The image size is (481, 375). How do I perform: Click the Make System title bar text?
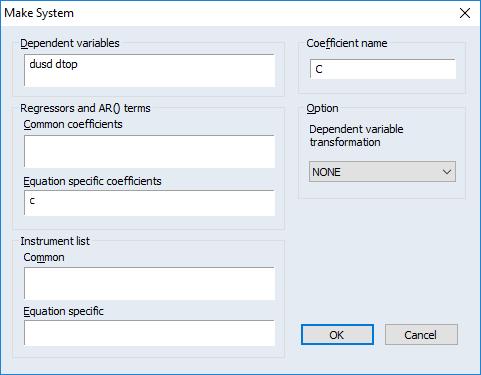click(39, 13)
